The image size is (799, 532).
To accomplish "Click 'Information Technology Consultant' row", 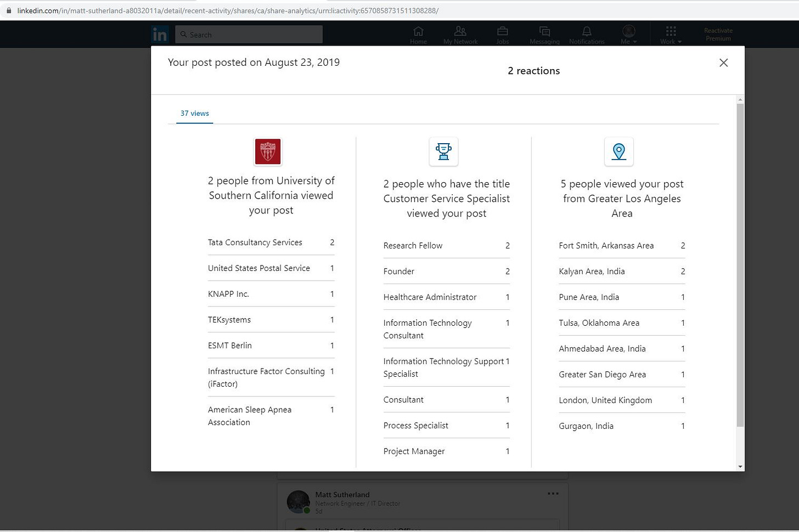I will tap(447, 329).
